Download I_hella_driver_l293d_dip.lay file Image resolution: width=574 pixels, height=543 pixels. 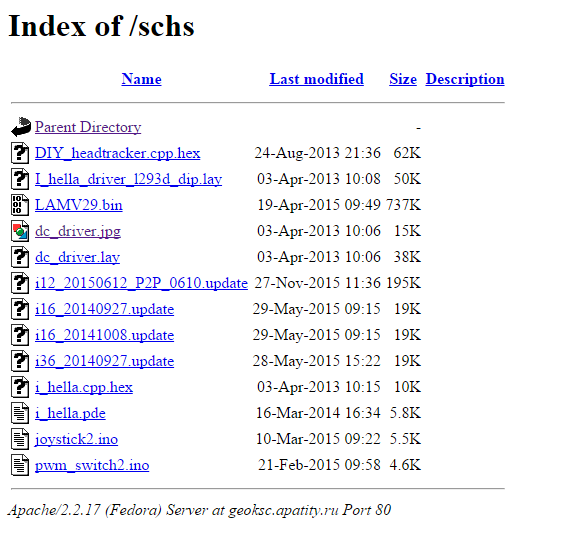(x=128, y=179)
